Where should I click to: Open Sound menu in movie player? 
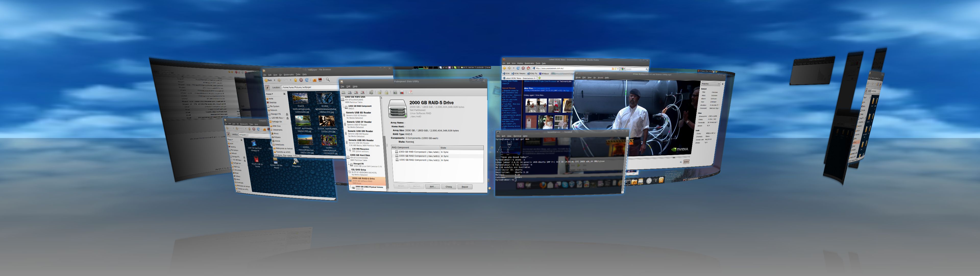pyautogui.click(x=600, y=78)
